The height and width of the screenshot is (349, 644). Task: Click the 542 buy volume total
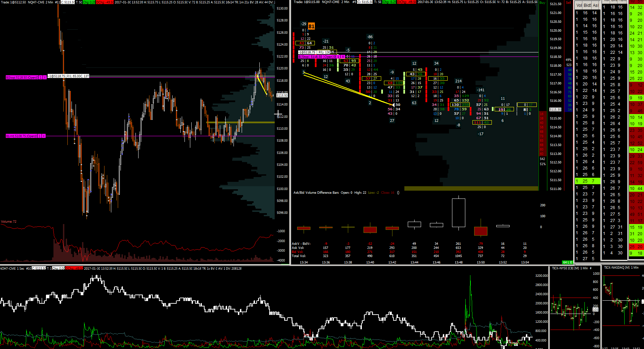point(542,159)
